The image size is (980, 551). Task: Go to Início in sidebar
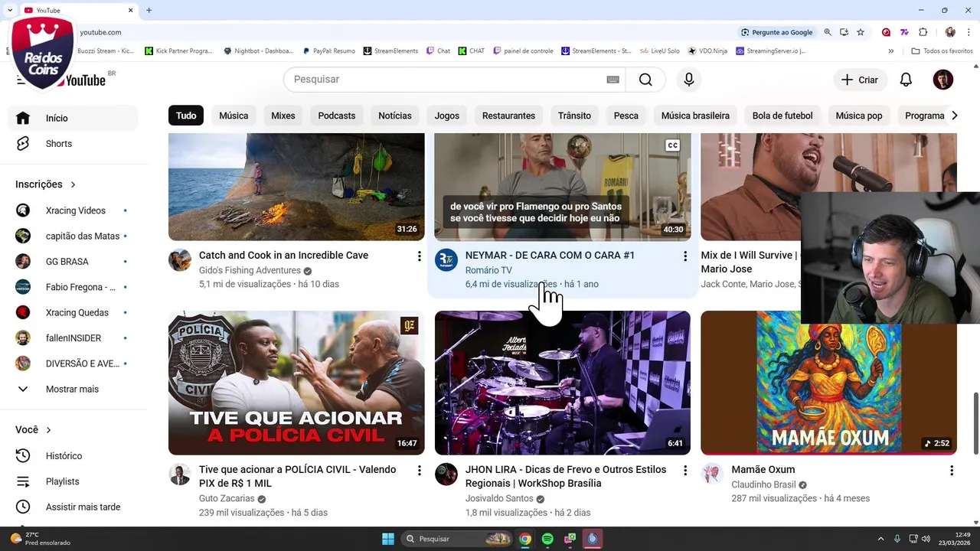point(73,119)
